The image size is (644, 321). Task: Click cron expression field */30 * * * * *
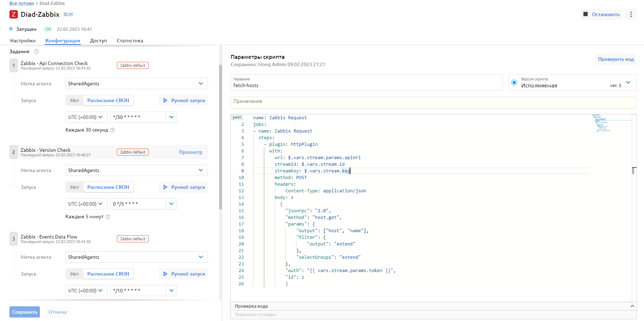click(x=138, y=117)
